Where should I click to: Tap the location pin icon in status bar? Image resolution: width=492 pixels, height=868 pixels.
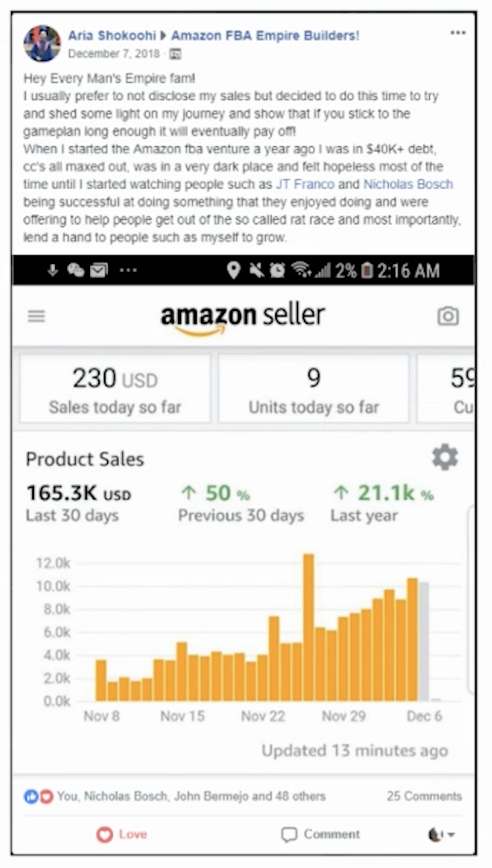point(234,270)
